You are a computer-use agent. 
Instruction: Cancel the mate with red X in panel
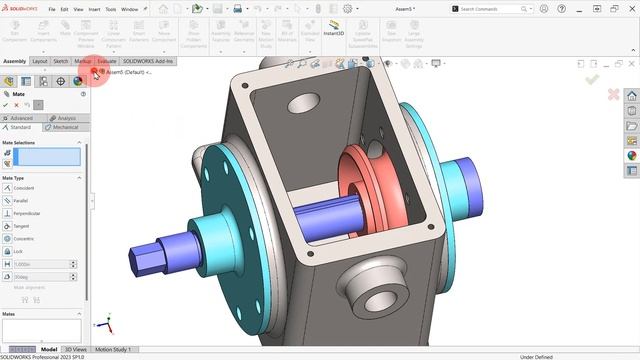(x=16, y=105)
